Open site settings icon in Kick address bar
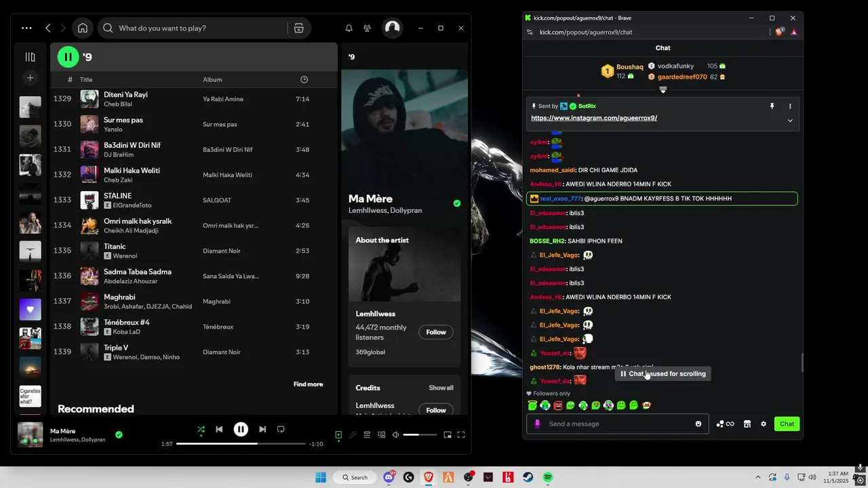Image resolution: width=868 pixels, height=488 pixels. 530,32
